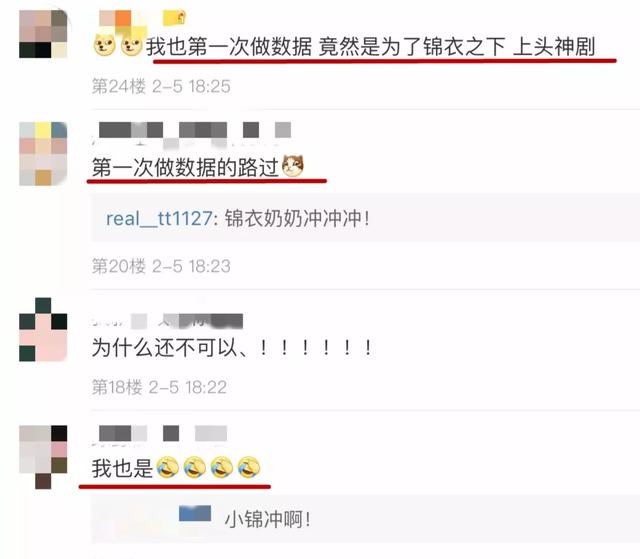Click the first laughing-crying emoji
640x559 pixels.
[x=167, y=467]
